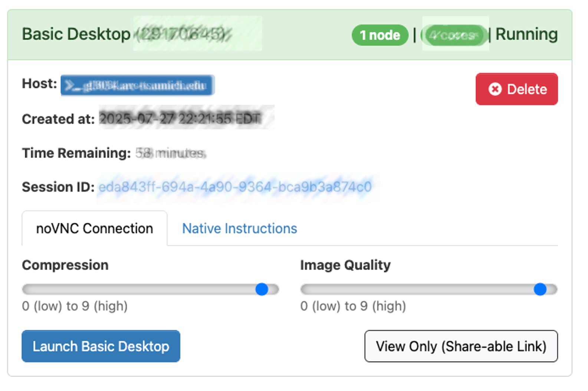This screenshot has width=588, height=391.
Task: Click the Created at timestamp
Action: click(x=181, y=119)
